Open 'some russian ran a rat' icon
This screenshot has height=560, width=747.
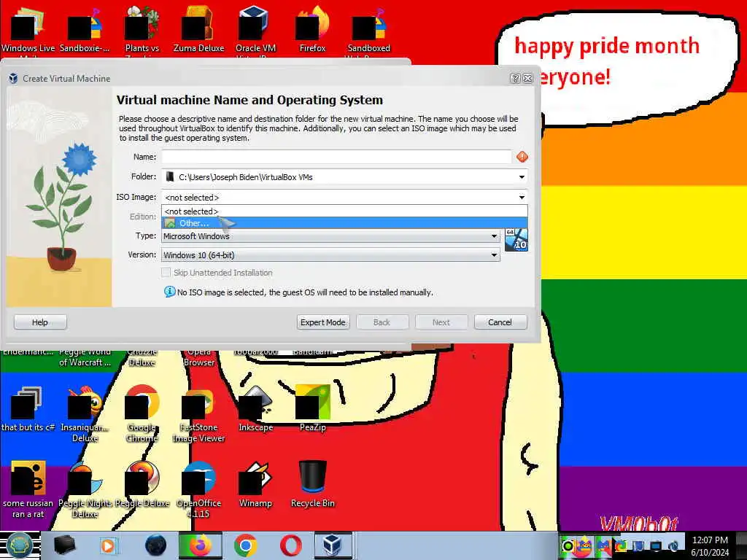tap(28, 489)
